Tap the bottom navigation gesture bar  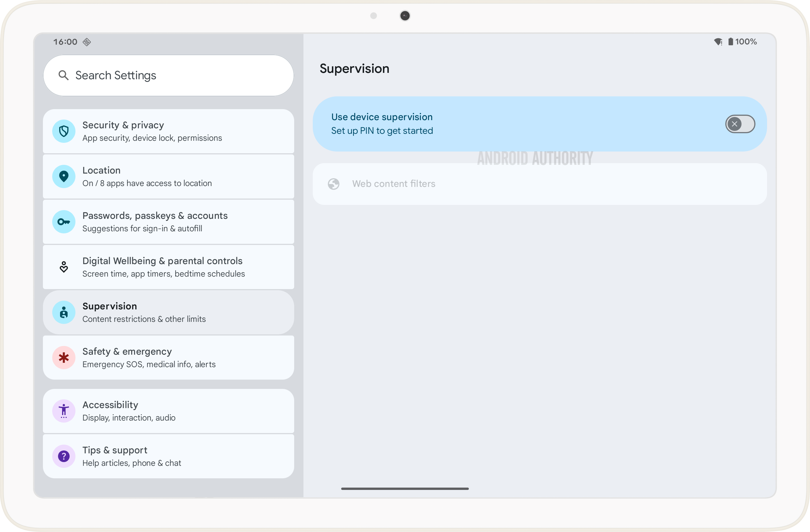[405, 488]
